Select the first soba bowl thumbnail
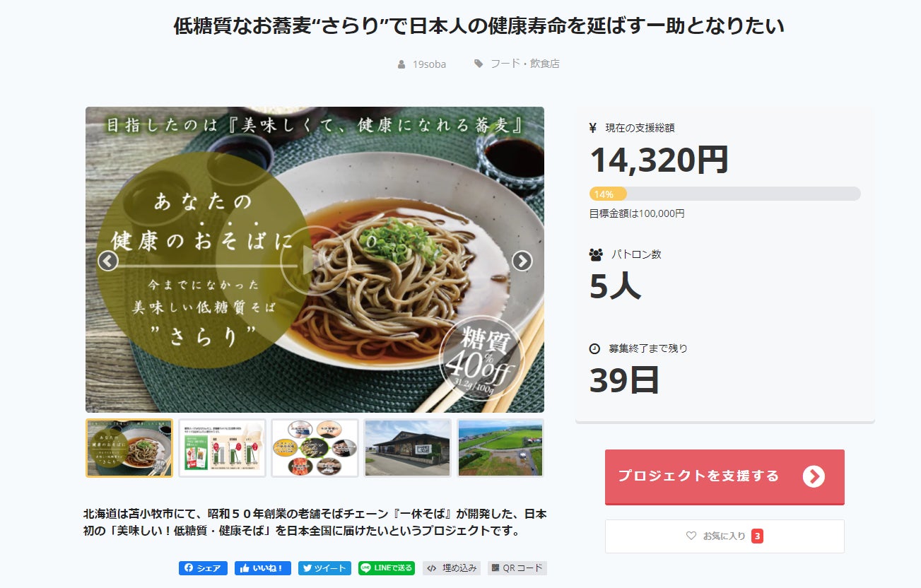This screenshot has height=588, width=921. click(129, 448)
